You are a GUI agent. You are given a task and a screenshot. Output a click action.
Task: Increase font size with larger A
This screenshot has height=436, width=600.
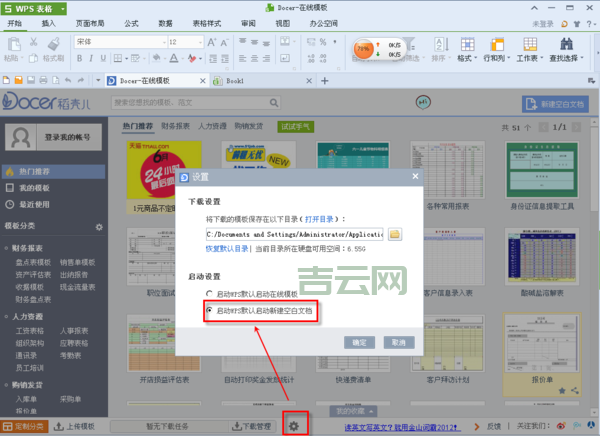[x=212, y=42]
